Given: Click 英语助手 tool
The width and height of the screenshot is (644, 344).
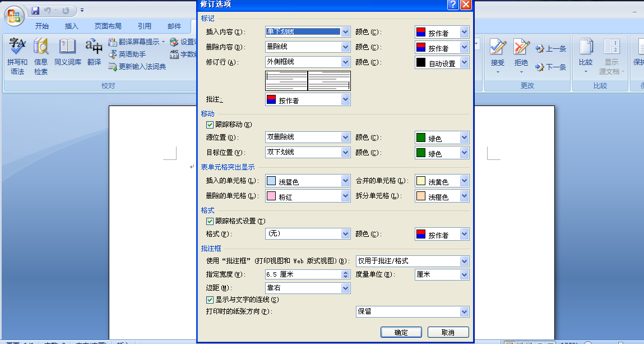Looking at the screenshot, I should tap(127, 54).
